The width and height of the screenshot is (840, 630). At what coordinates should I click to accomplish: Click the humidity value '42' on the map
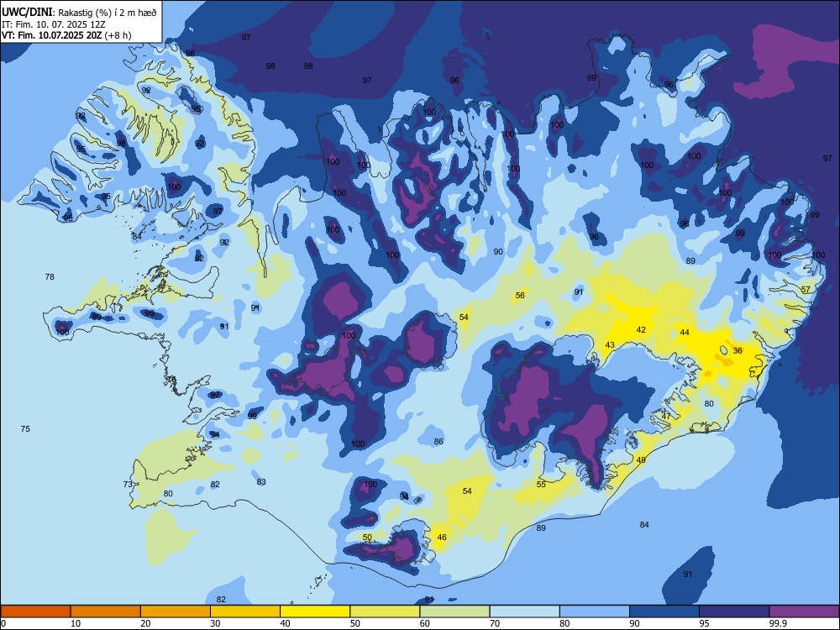tap(641, 330)
